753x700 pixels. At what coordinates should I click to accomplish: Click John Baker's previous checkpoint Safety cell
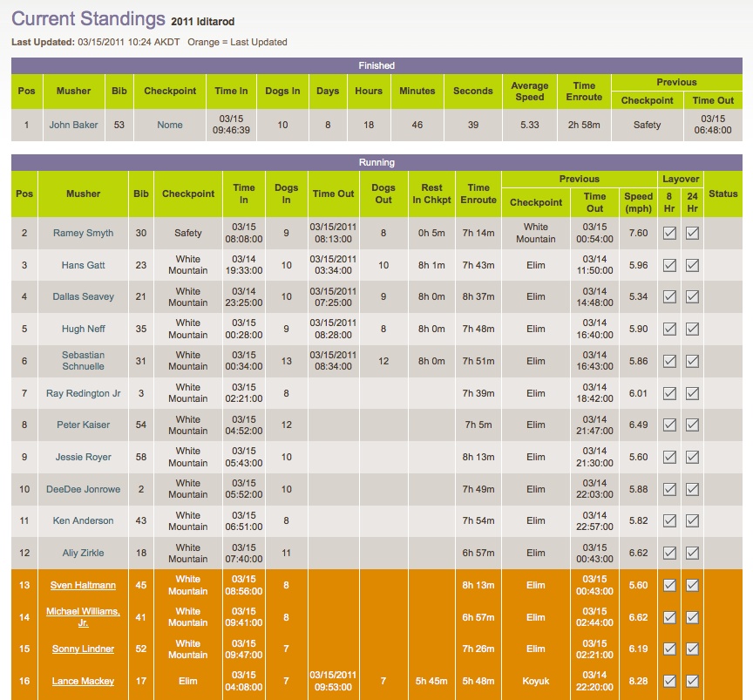[647, 125]
